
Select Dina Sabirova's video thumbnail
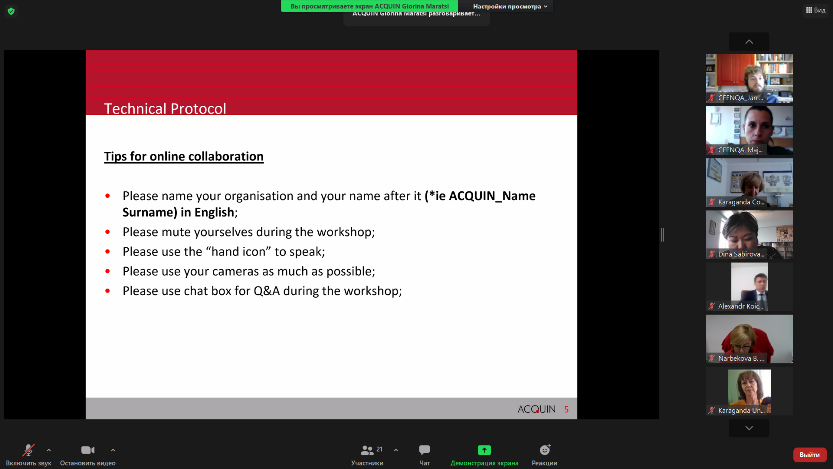click(x=749, y=234)
